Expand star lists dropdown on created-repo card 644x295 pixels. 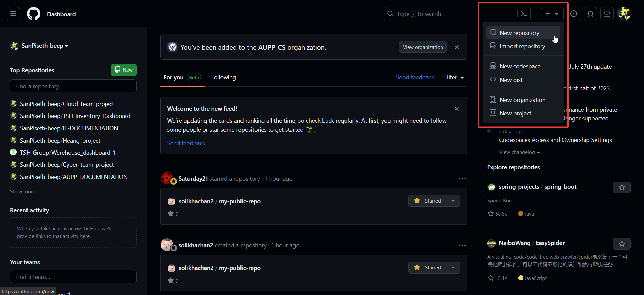tap(453, 267)
